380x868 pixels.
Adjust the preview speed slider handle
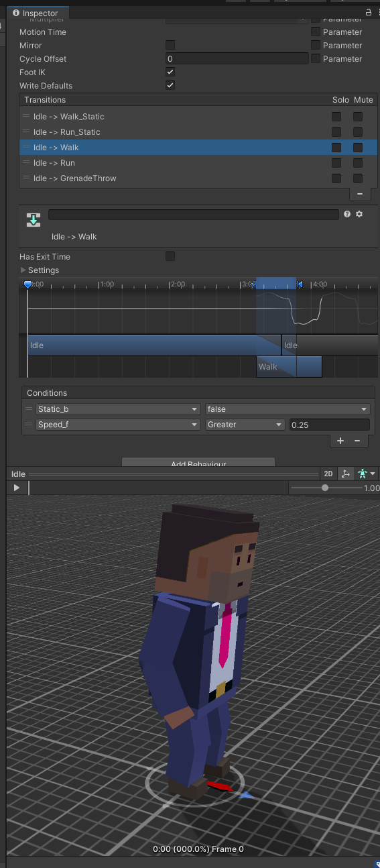click(x=325, y=488)
